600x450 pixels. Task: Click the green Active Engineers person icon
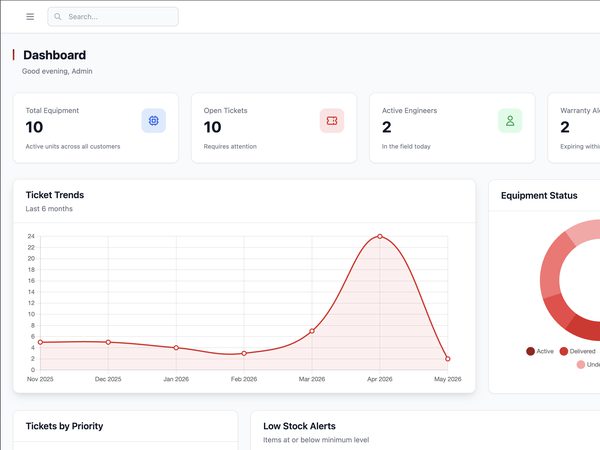pyautogui.click(x=510, y=121)
